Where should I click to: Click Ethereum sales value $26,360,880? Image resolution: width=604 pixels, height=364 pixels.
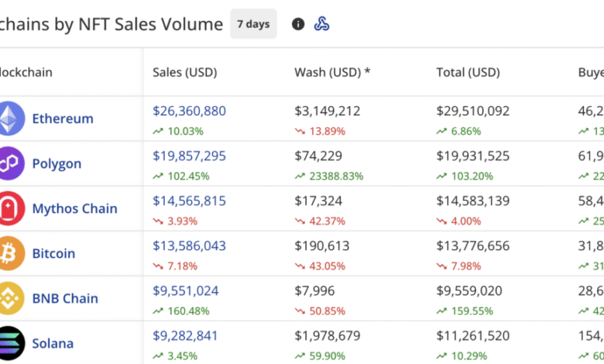click(189, 111)
